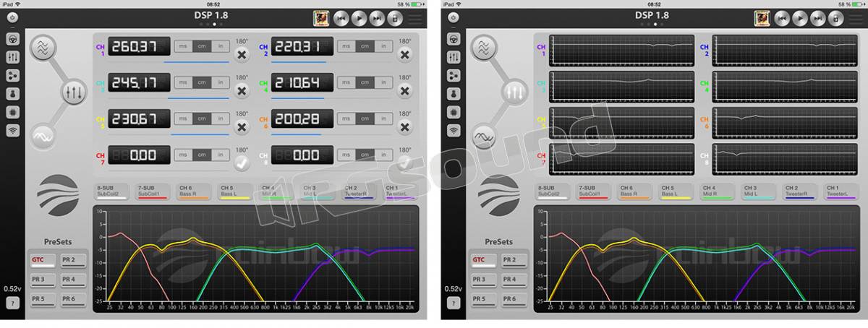Tap the 220.31 delay value display
Image resolution: width=868 pixels, height=328 pixels.
(302, 47)
